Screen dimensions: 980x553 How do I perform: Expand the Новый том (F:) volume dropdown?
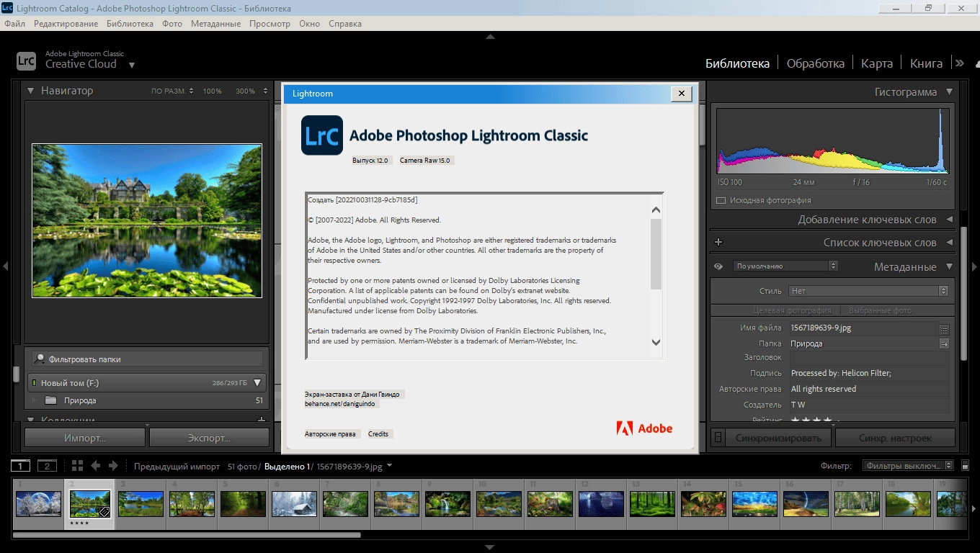[x=257, y=383]
